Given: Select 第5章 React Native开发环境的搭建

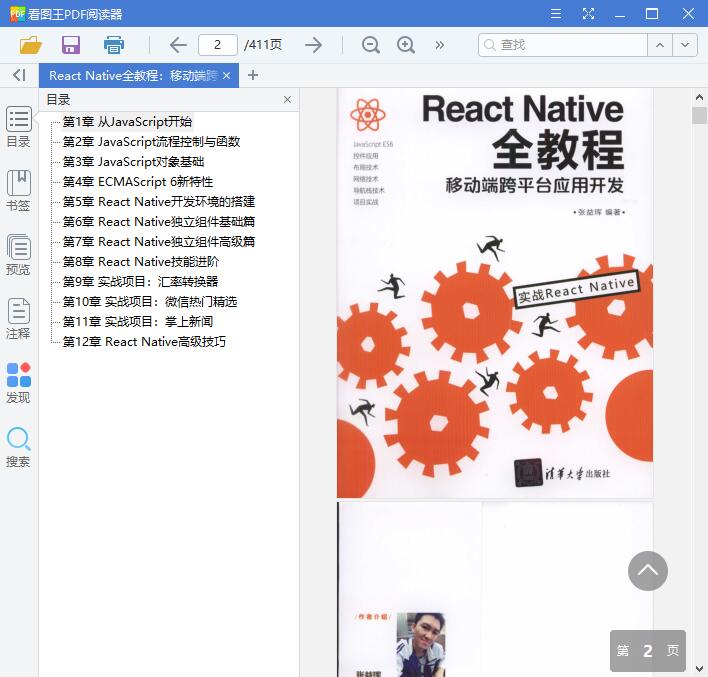Looking at the screenshot, I should 158,201.
